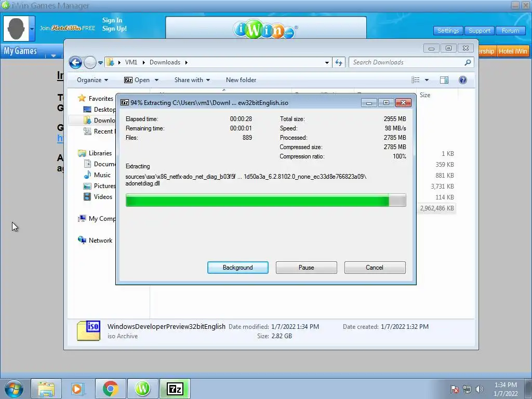
Task: Open iWin Settings
Action: tap(448, 31)
